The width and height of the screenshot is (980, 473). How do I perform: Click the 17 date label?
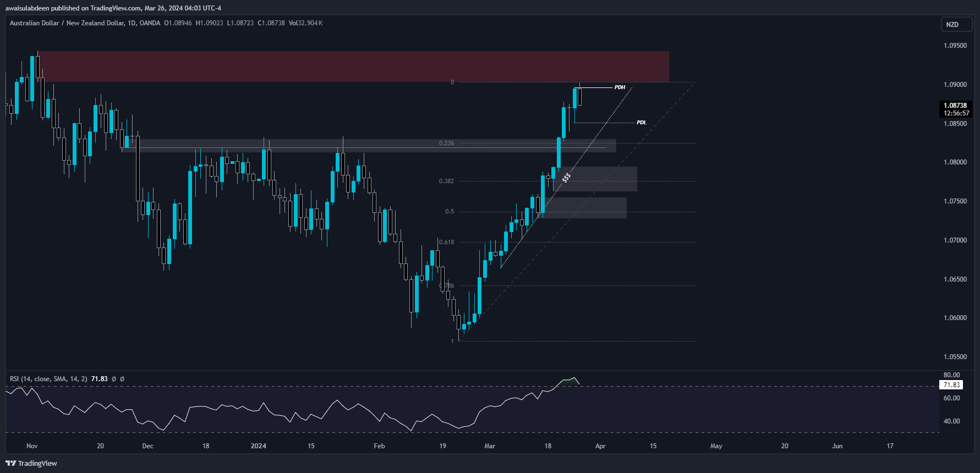[890, 446]
